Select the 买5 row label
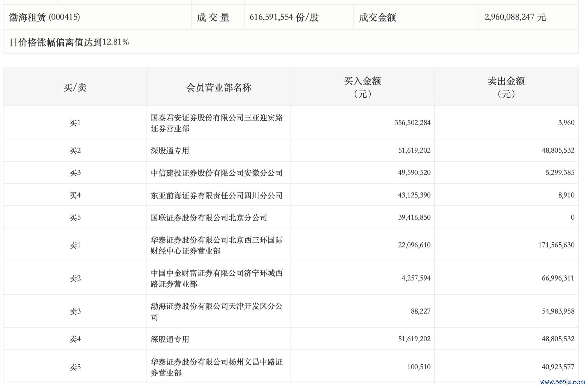The width and height of the screenshot is (588, 388). [x=75, y=217]
